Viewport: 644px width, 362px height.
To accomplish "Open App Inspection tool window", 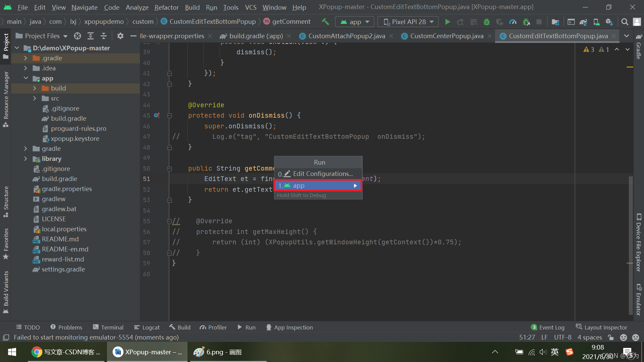I will (289, 327).
